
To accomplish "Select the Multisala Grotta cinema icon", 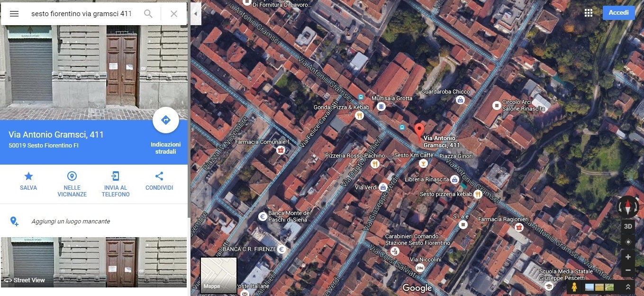I will point(381,107).
